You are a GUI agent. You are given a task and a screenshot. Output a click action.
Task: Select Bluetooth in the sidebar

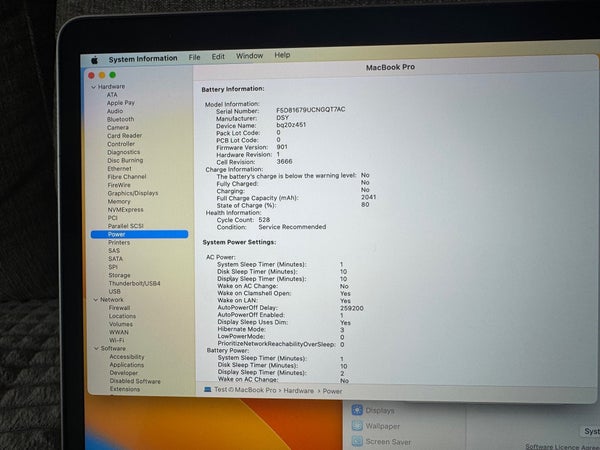(x=121, y=119)
